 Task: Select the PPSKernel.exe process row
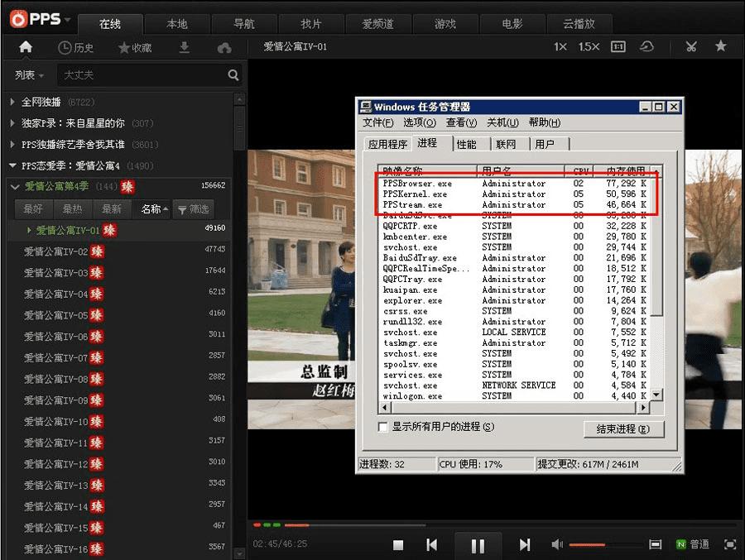pyautogui.click(x=515, y=194)
